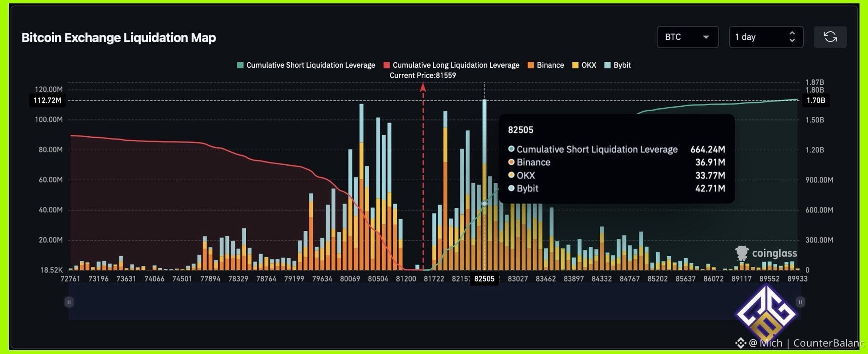Toggle Cumulative Long Liquidation Leverage legend
Screen dimensions: 868x354
pyautogui.click(x=451, y=65)
